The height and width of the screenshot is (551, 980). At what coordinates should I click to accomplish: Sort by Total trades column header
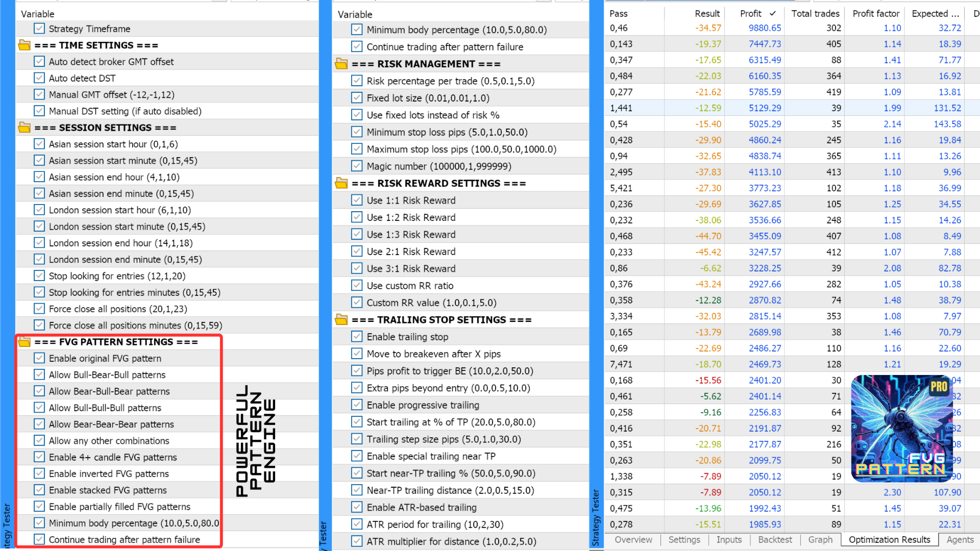click(815, 14)
